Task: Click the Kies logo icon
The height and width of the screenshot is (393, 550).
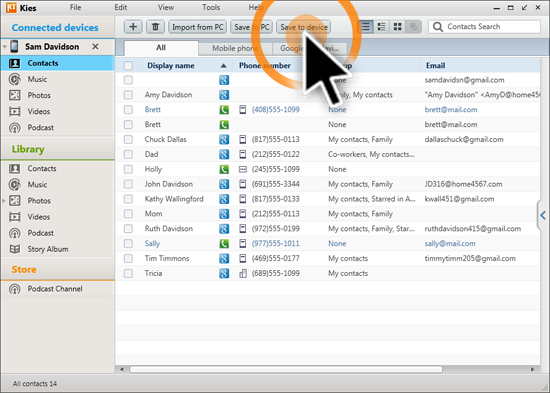Action: point(11,7)
